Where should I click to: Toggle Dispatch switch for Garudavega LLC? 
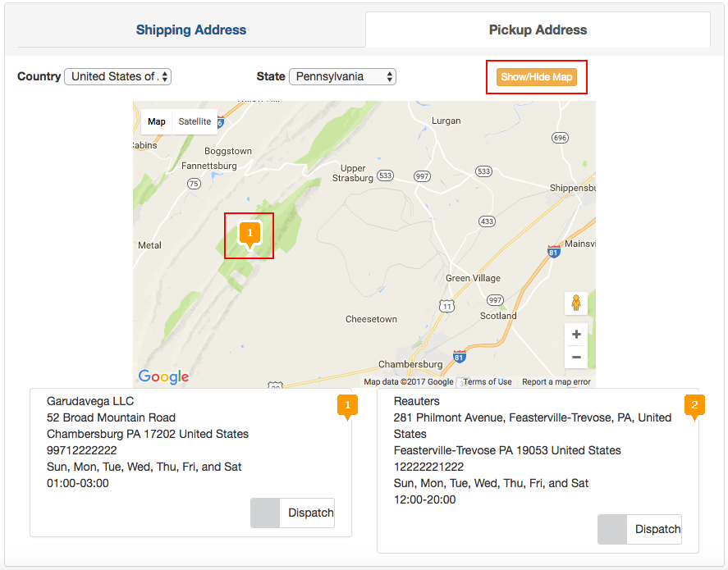pyautogui.click(x=292, y=513)
